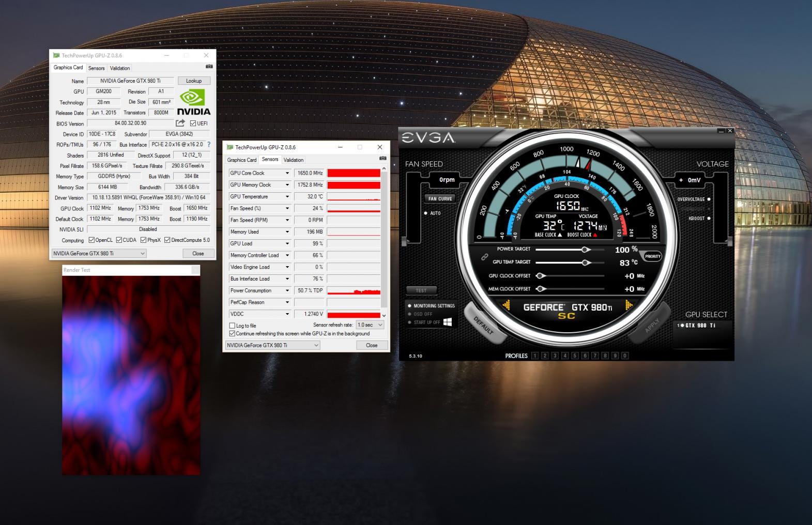This screenshot has width=812, height=525.
Task: Click the Lookup button
Action: point(194,81)
